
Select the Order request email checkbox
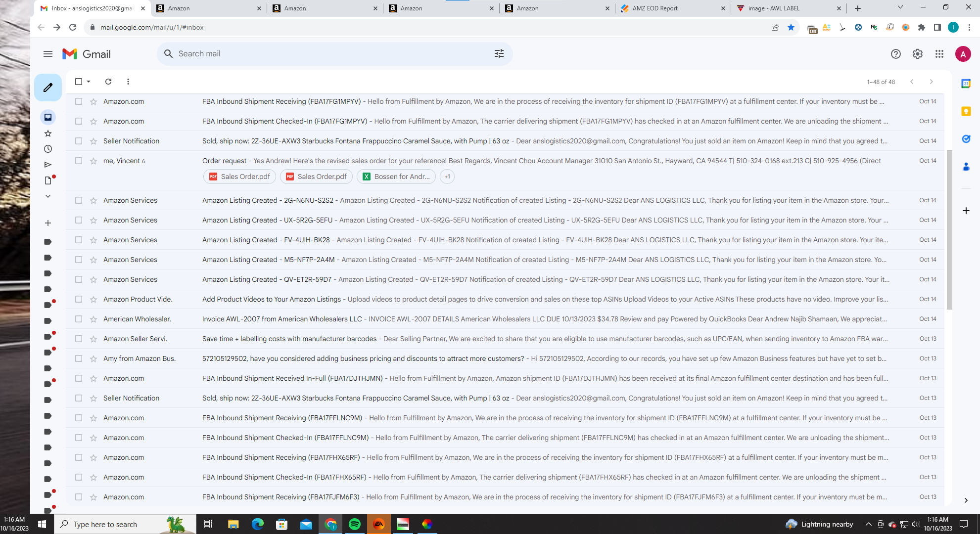(79, 161)
